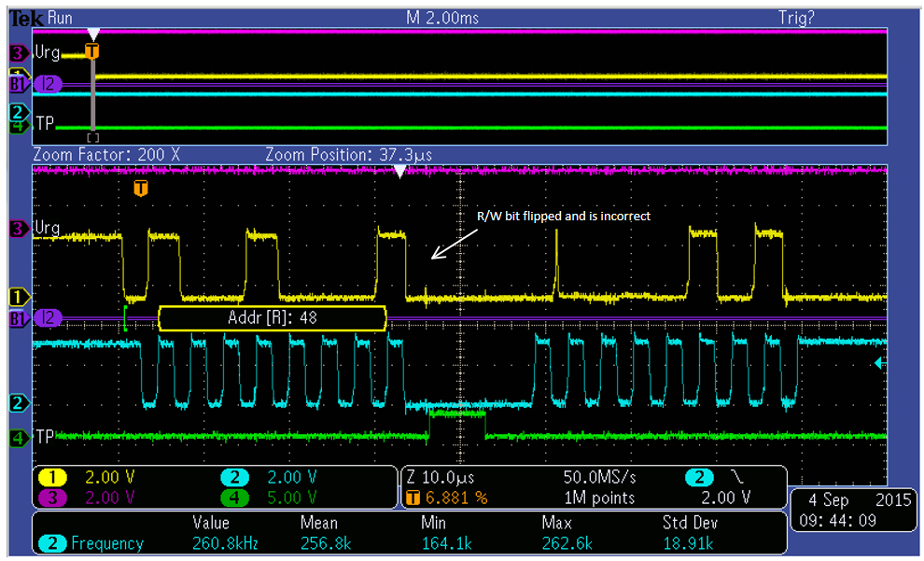Click the Max column header
The height and width of the screenshot is (561, 924).
(557, 523)
